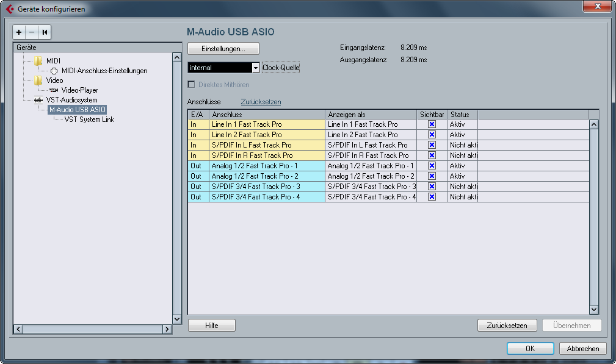Open Einstellungen control panel button
This screenshot has width=616, height=364.
[223, 49]
